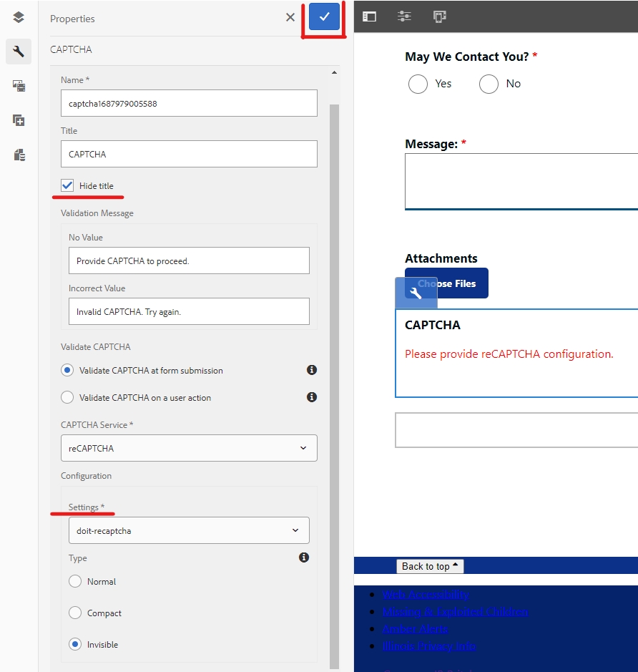Confirm properties with the blue checkmark button

click(x=324, y=16)
